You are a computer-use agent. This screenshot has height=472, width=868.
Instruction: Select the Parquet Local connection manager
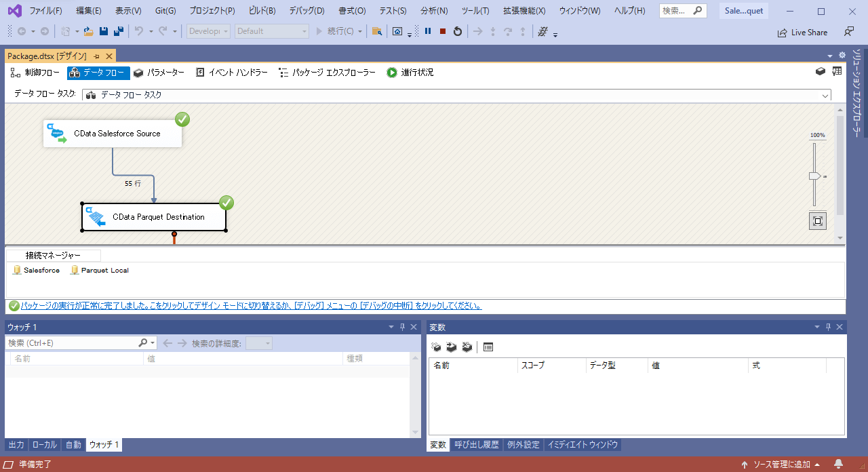100,270
